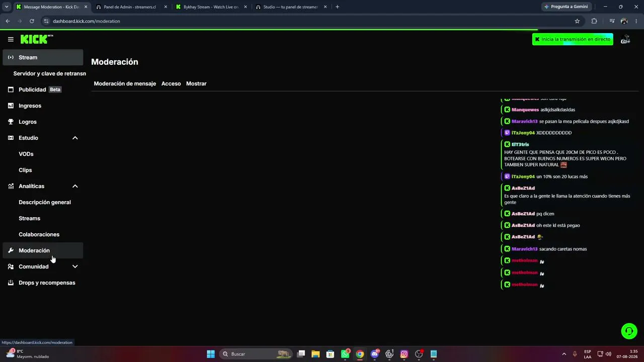Switch to the Mostrar tab

pos(196,83)
